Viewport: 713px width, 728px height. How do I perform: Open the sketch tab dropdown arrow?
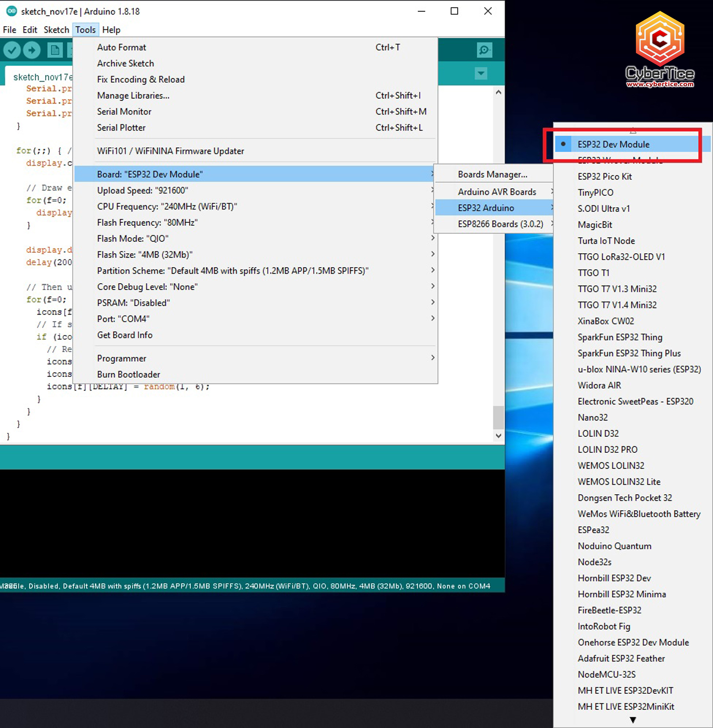click(x=481, y=74)
